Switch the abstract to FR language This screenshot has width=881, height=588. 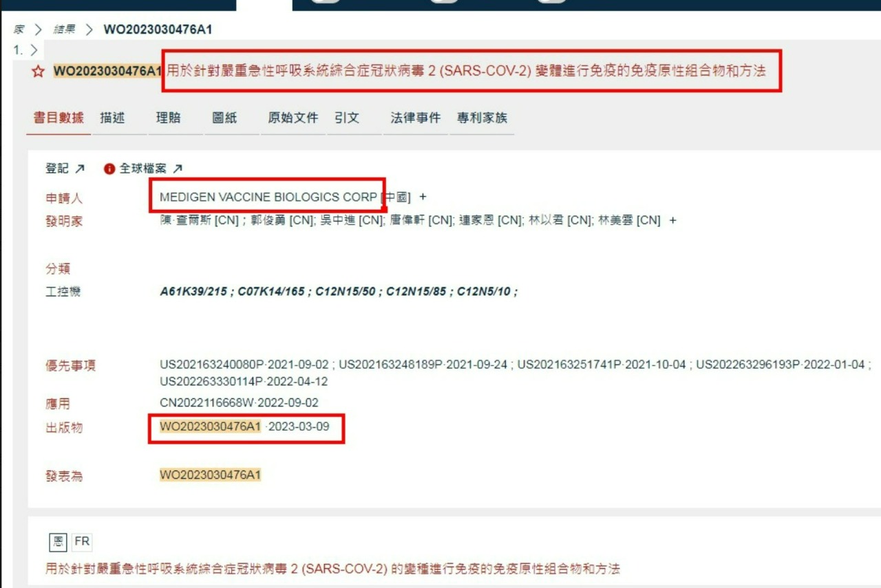(x=82, y=542)
